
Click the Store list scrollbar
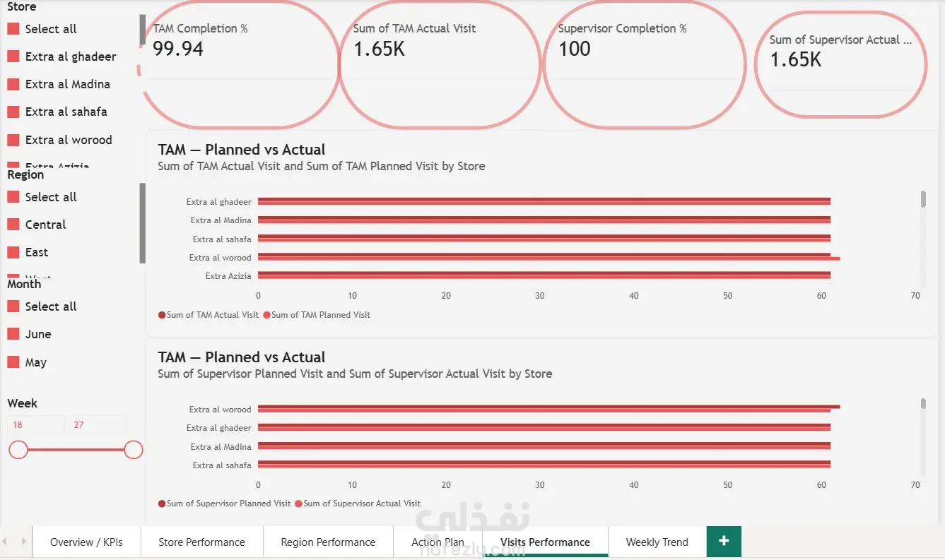tap(143, 29)
